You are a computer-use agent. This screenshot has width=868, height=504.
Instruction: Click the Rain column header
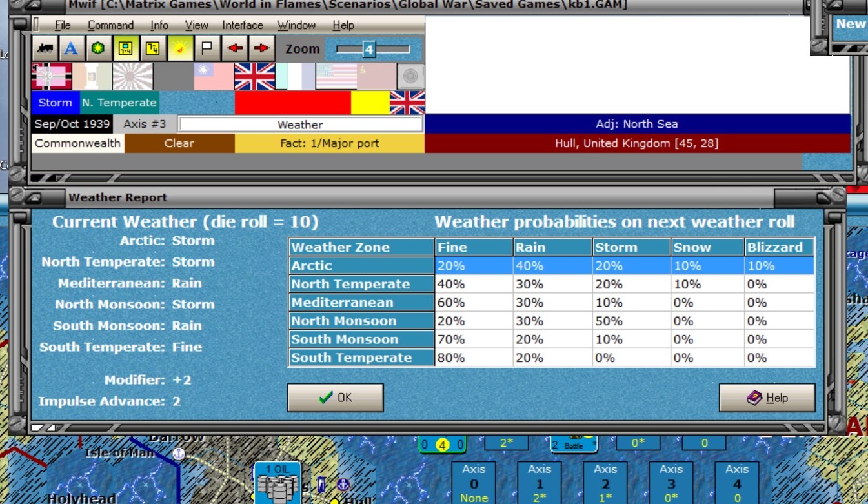click(553, 247)
